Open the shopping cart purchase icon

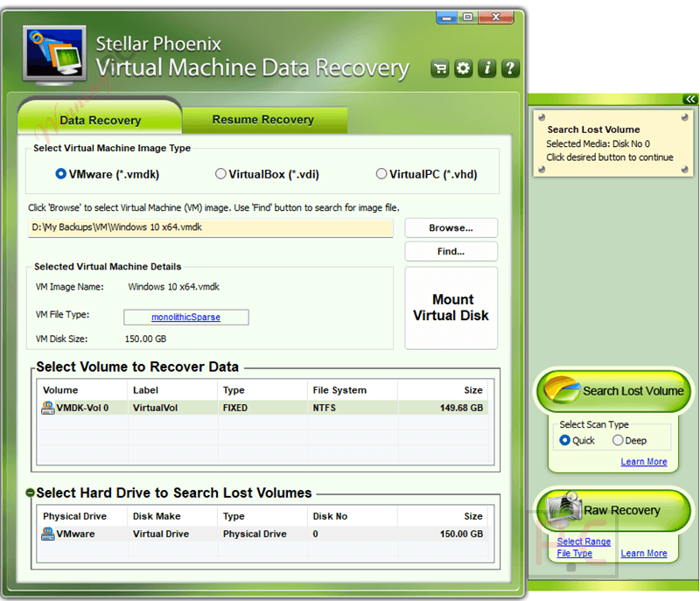[440, 69]
